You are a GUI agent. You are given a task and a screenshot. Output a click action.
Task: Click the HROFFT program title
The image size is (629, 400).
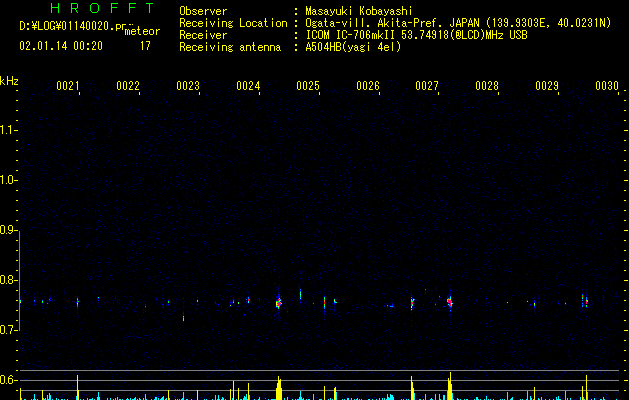pyautogui.click(x=102, y=8)
